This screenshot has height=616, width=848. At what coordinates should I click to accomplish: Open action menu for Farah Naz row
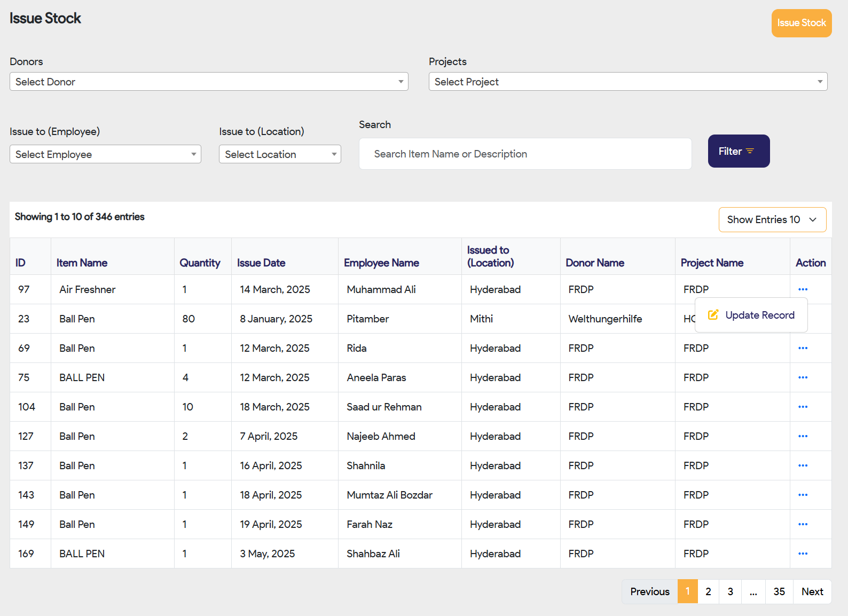pos(803,524)
